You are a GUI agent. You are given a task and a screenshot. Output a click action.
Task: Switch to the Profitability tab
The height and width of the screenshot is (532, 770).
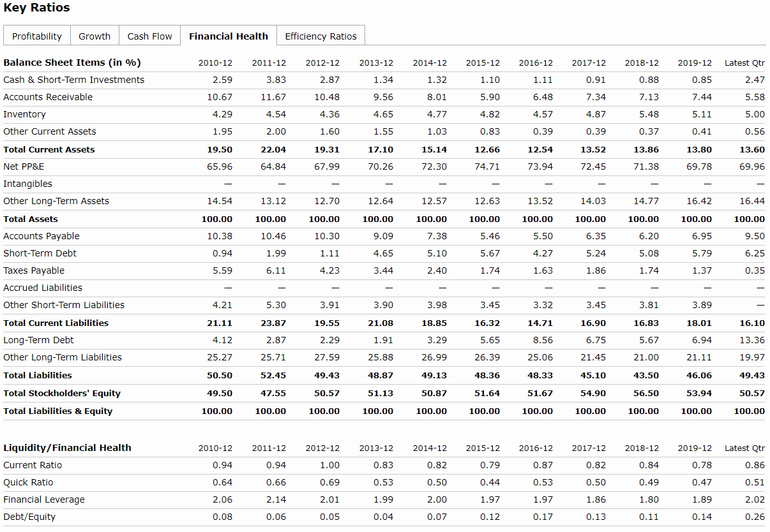tap(37, 36)
